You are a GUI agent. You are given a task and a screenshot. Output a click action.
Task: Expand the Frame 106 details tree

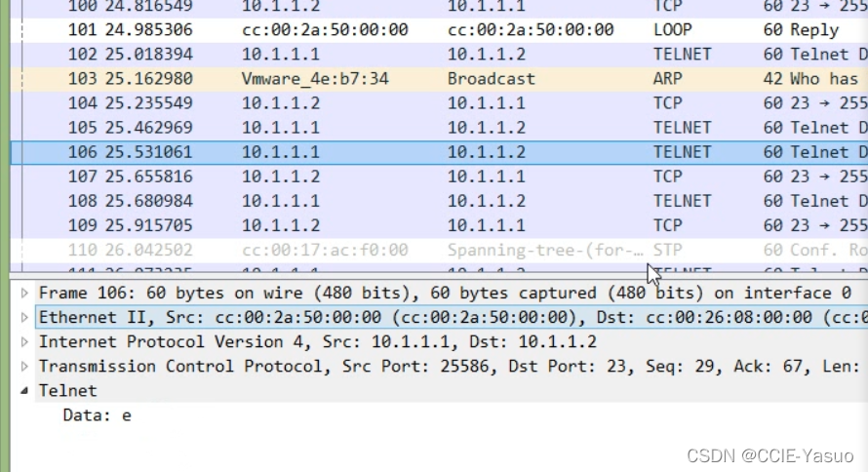[24, 293]
